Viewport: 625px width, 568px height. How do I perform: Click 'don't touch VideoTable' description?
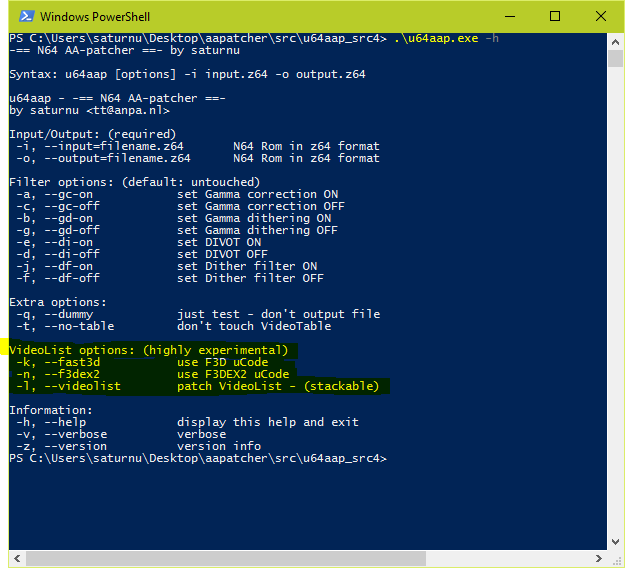pyautogui.click(x=254, y=326)
